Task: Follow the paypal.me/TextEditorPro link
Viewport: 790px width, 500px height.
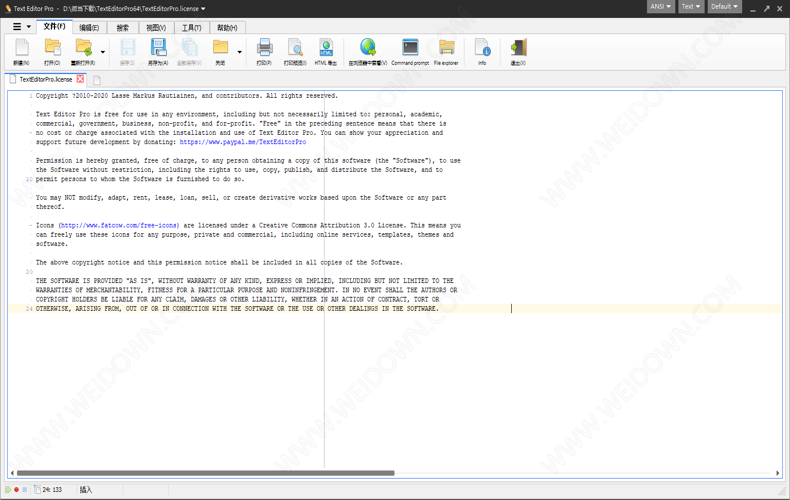Action: click(243, 142)
